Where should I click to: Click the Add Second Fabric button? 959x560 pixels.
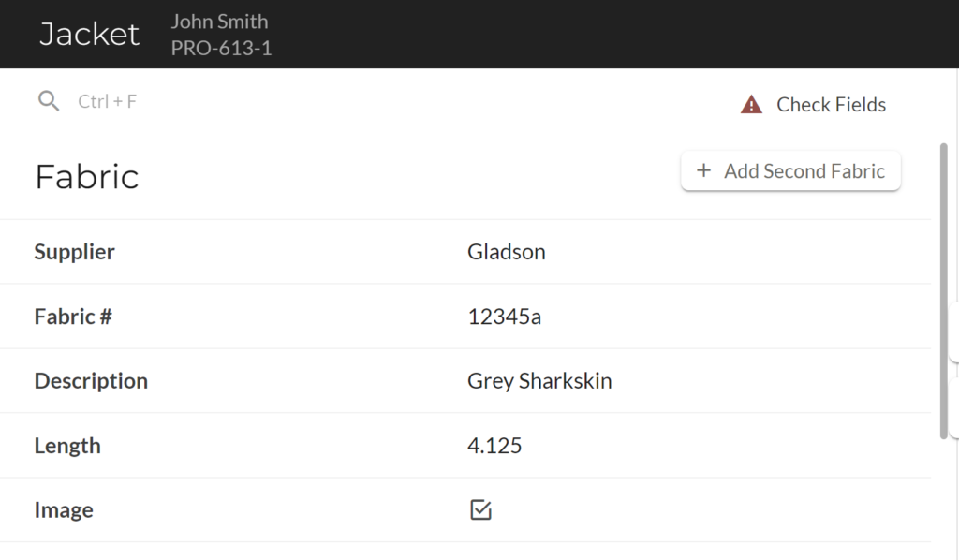pos(790,171)
